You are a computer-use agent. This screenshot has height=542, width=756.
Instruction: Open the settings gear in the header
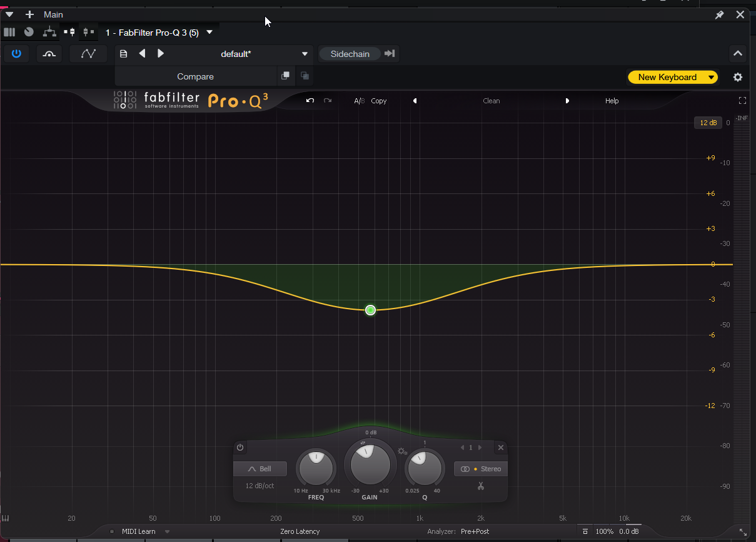coord(738,77)
